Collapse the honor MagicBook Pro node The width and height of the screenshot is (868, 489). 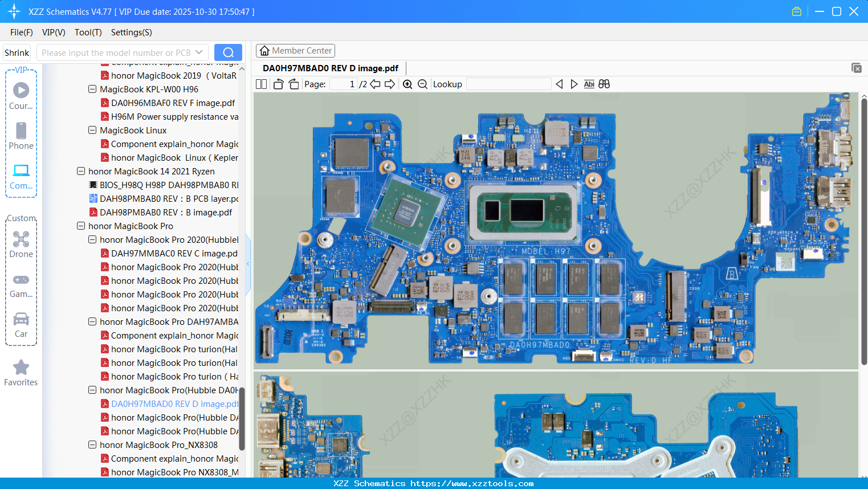[81, 226]
